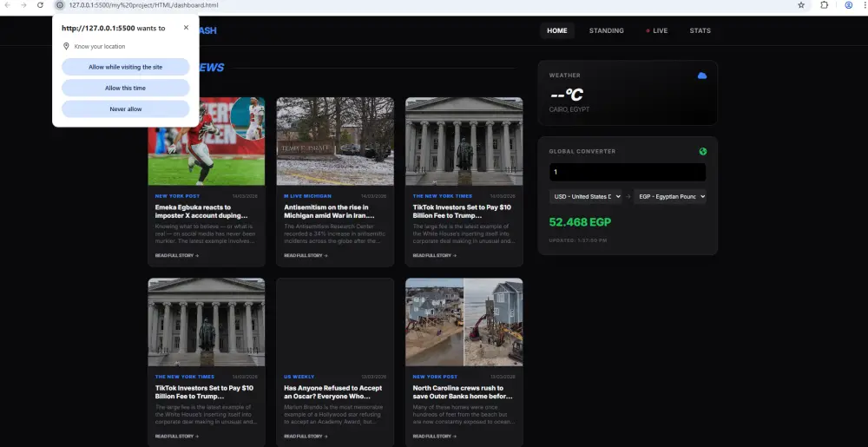
Task: Click the browser forward arrow
Action: pos(23,5)
